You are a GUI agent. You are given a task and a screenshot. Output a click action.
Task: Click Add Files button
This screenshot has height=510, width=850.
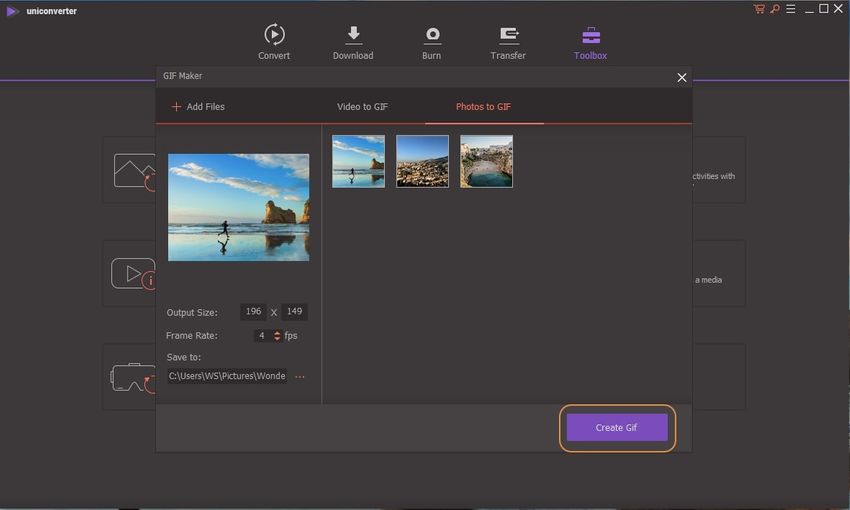(198, 107)
